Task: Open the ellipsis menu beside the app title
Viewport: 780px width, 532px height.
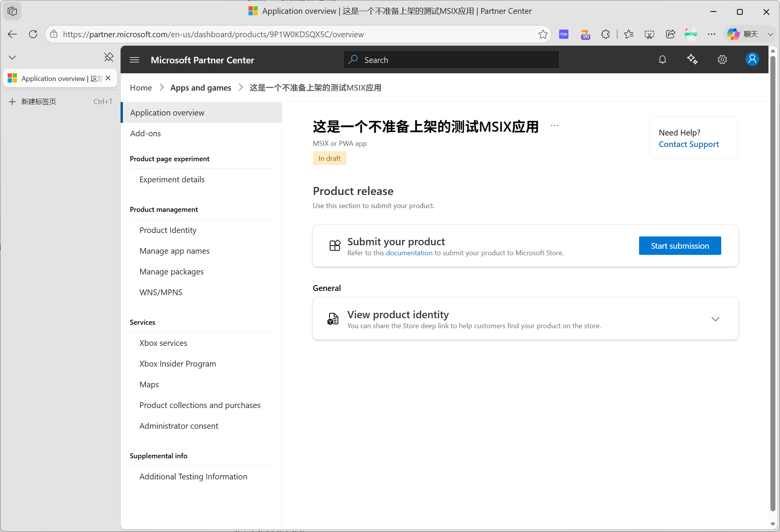Action: click(x=555, y=126)
